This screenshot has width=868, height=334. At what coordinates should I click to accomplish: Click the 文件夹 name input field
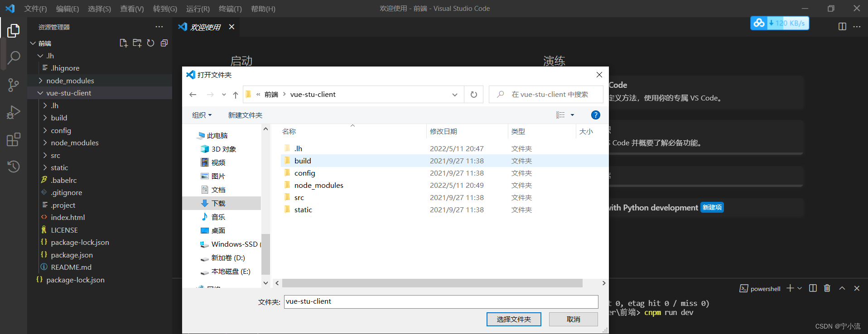pos(441,301)
